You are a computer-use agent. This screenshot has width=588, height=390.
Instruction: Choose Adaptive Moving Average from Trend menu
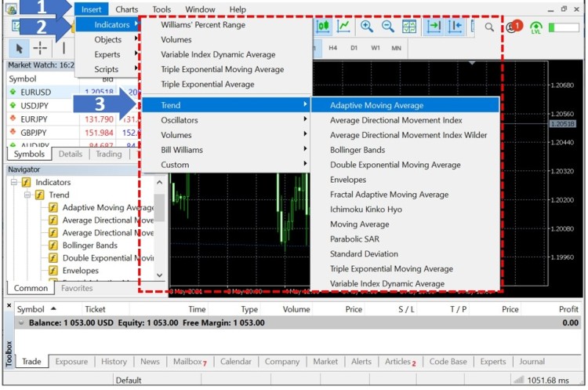[x=376, y=105]
